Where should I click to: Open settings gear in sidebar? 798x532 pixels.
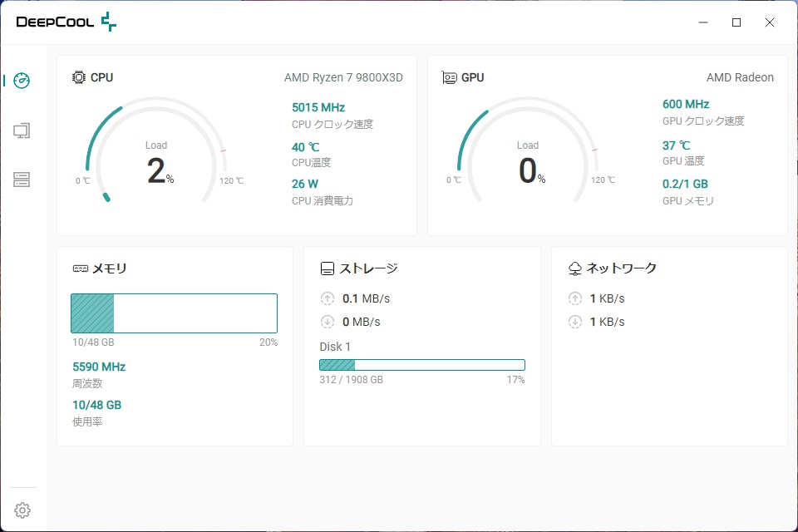[x=22, y=510]
